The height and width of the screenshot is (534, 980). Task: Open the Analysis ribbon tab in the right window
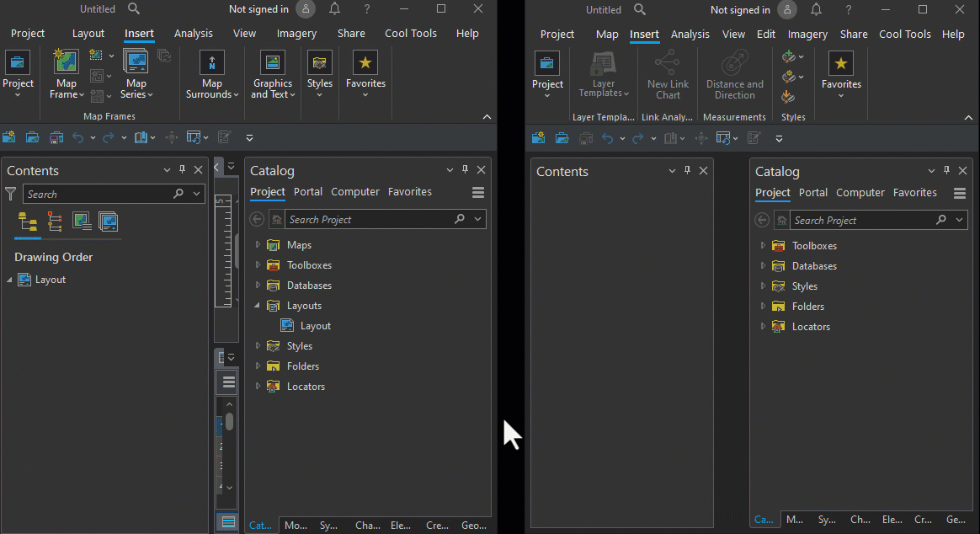(690, 34)
